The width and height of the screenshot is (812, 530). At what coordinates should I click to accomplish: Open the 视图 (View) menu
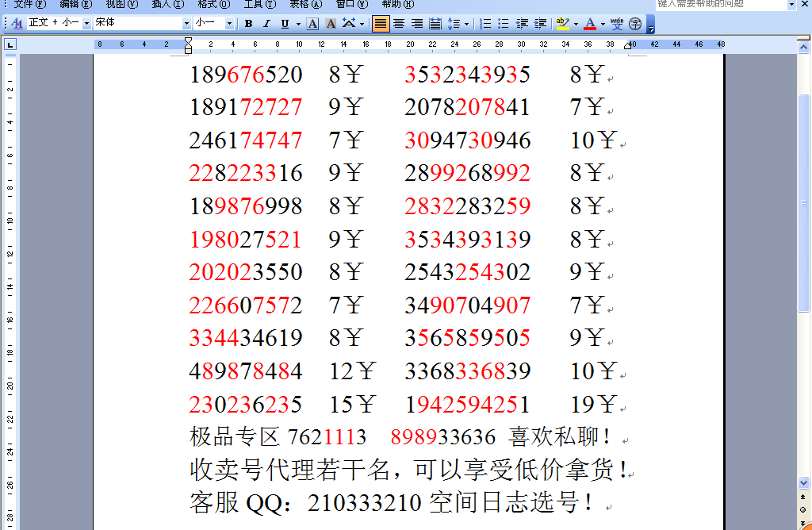coord(121,4)
